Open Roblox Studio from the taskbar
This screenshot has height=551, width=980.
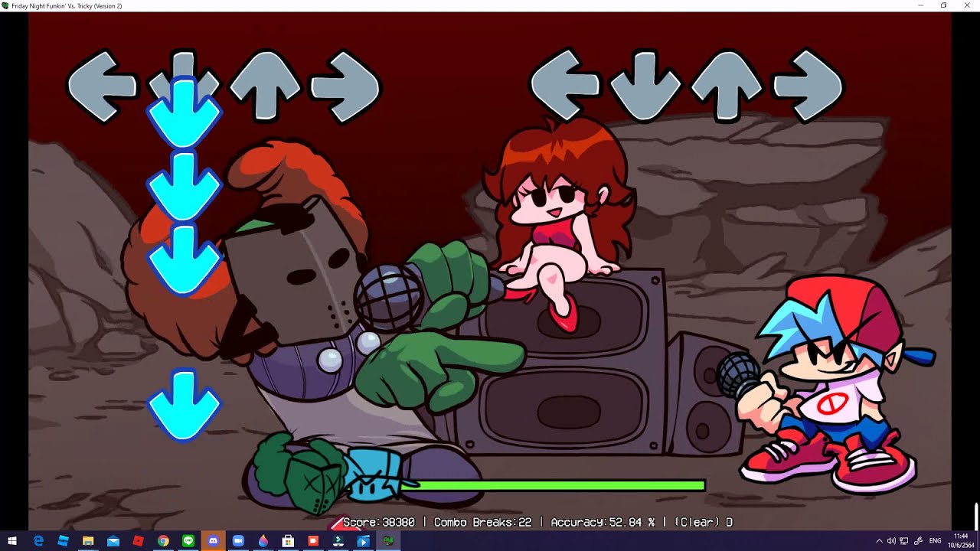[x=63, y=541]
